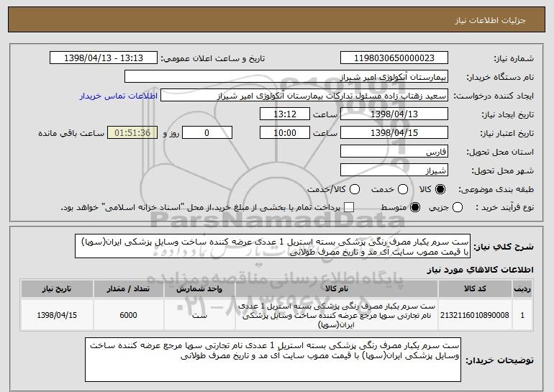
Task: Click the remaining days field showing 0
Action: point(207,133)
